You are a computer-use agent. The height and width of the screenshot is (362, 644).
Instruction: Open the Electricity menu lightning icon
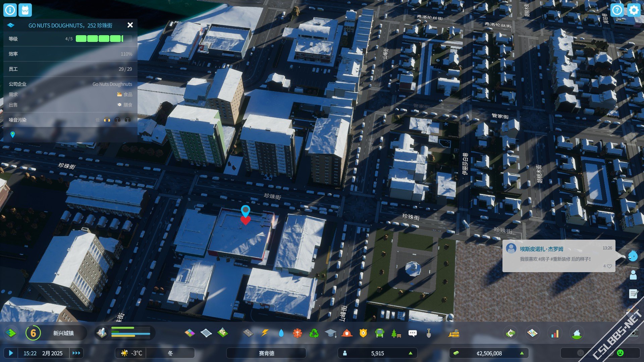(265, 333)
